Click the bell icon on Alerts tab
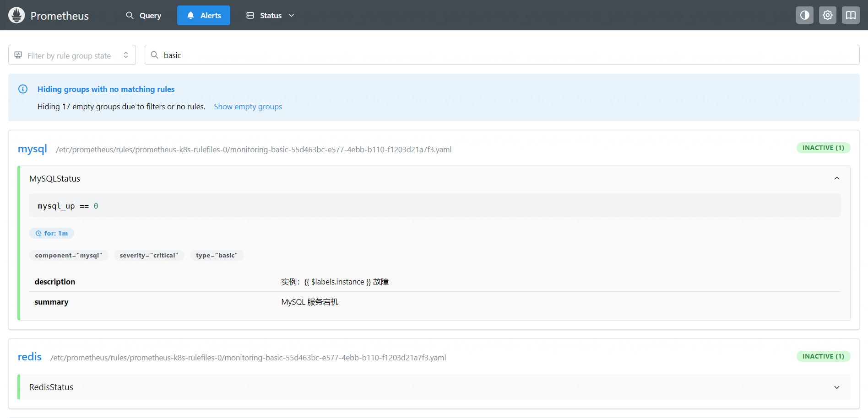 pos(190,16)
